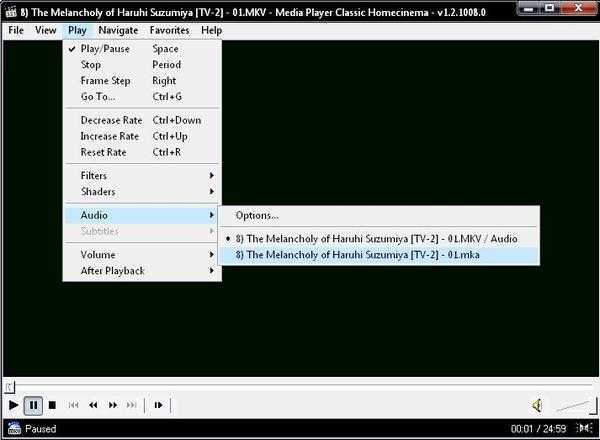Select the 01.MKV / Audio track

pyautogui.click(x=379, y=239)
